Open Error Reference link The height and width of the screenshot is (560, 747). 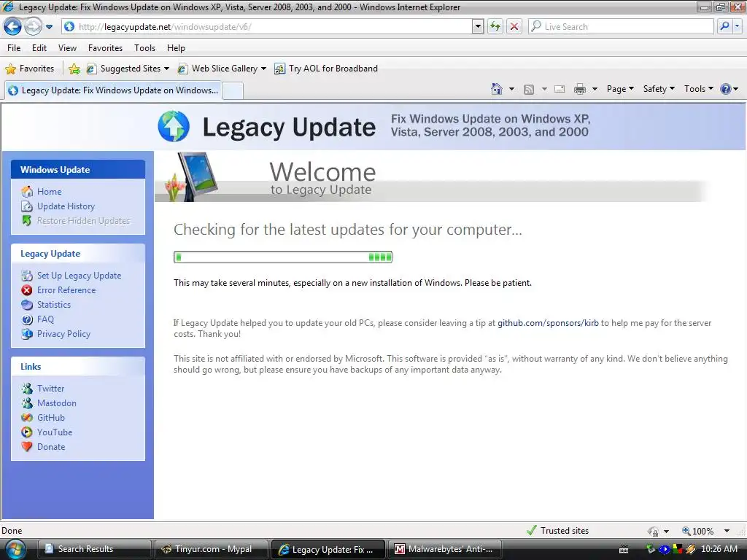pyautogui.click(x=66, y=290)
